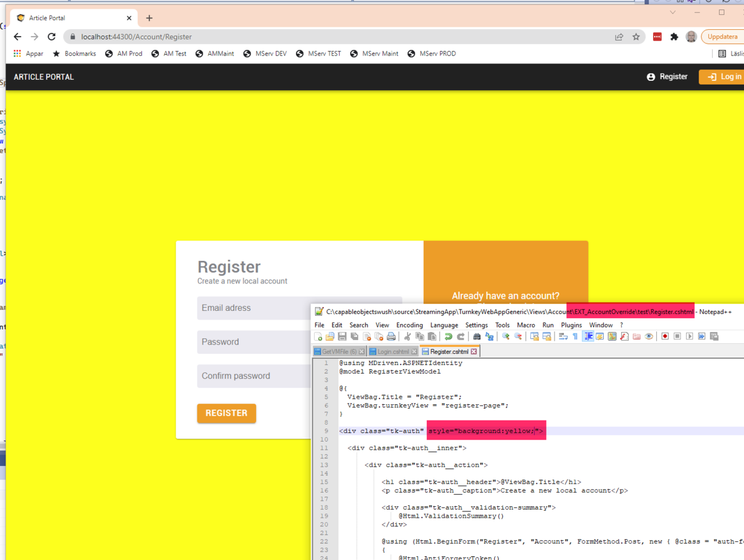Screen dimensions: 744x560
Task: Close the Article Portal browser tab
Action: [129, 18]
